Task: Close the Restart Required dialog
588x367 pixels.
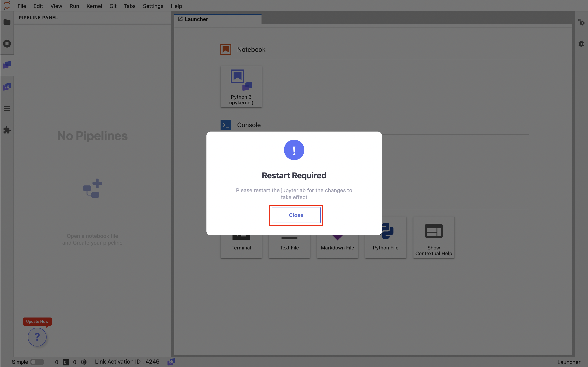Action: coord(296,215)
